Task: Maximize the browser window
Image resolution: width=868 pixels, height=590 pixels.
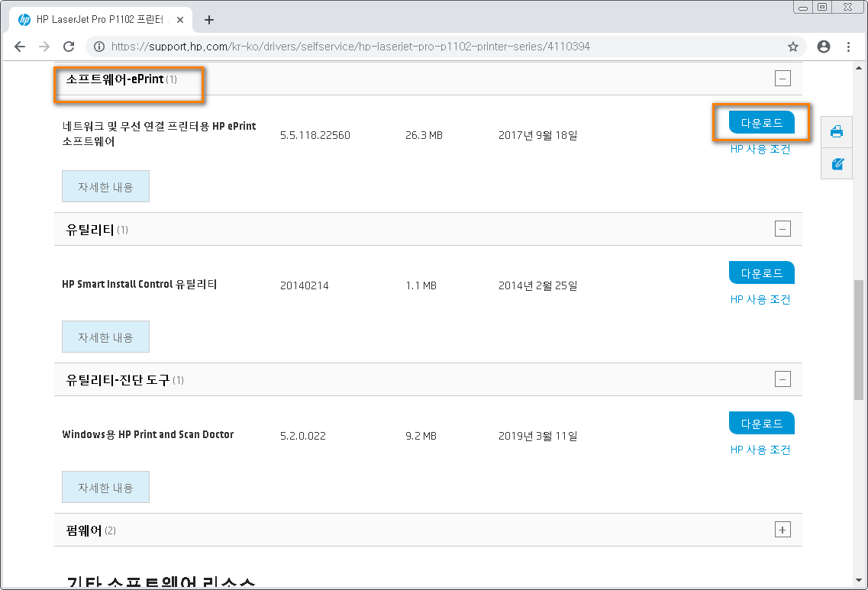Action: 822,7
